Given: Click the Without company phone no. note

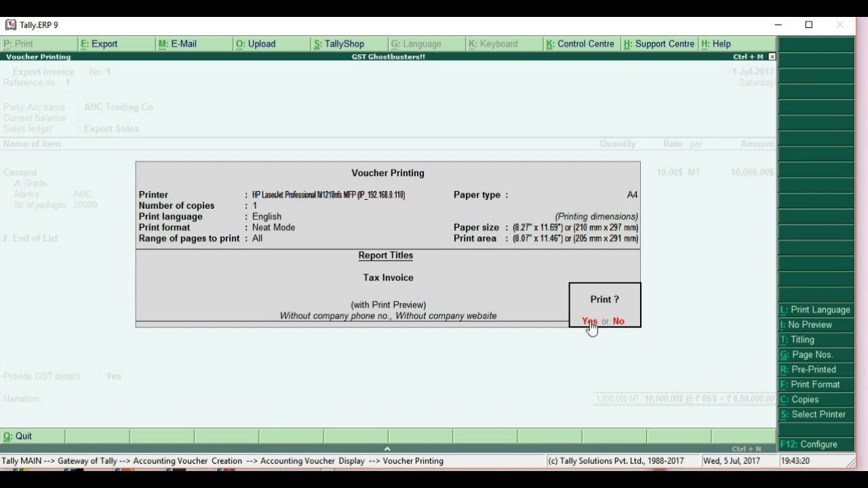Looking at the screenshot, I should tap(336, 316).
